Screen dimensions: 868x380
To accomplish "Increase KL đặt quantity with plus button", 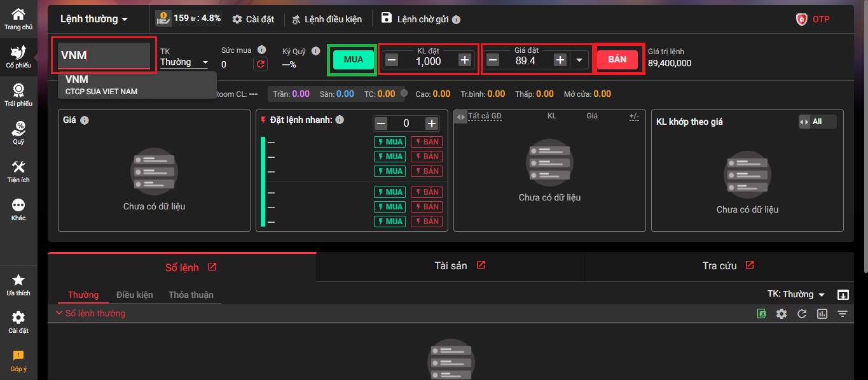I will pyautogui.click(x=465, y=60).
